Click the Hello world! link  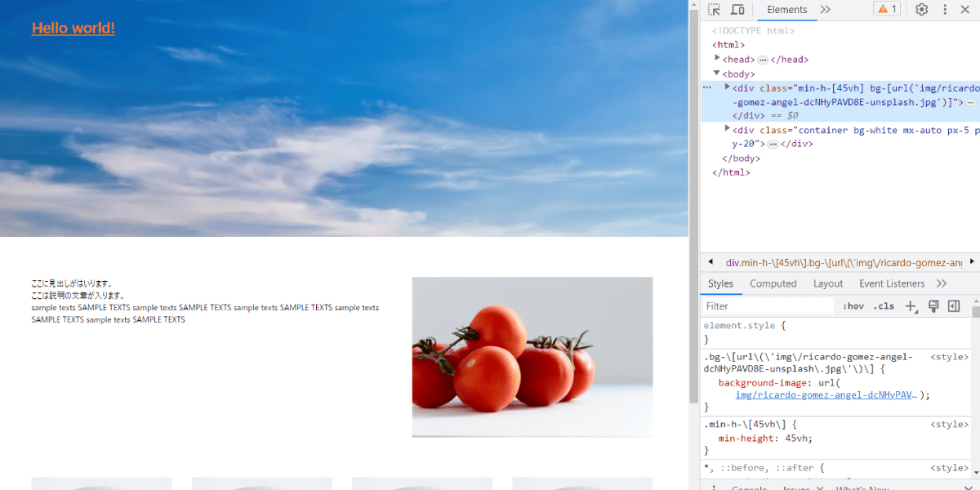point(73,28)
